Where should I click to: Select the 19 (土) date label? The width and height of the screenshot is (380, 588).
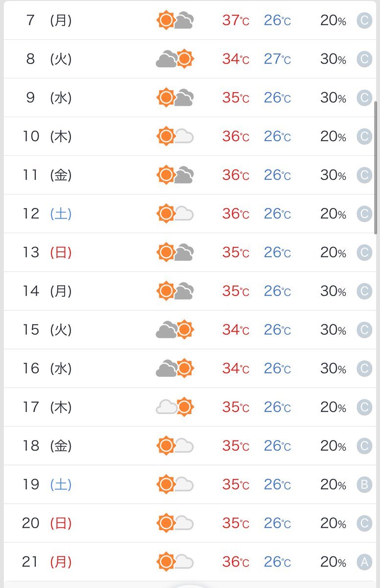click(47, 485)
